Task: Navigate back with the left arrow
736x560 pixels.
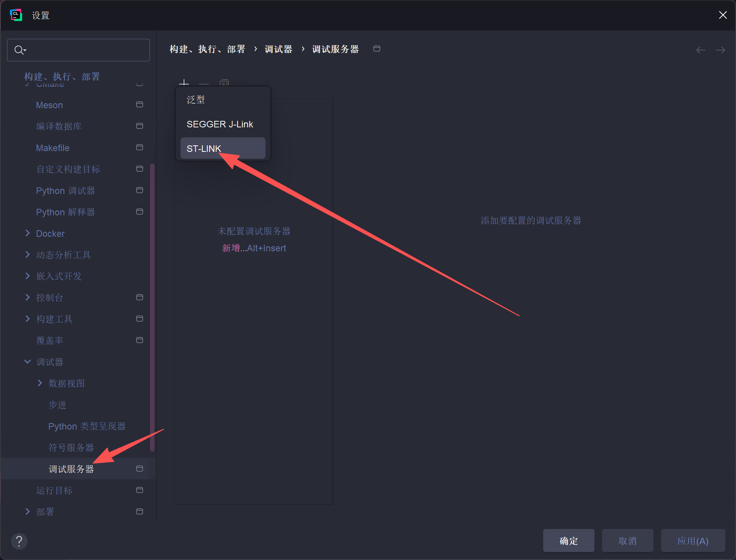Action: click(701, 50)
